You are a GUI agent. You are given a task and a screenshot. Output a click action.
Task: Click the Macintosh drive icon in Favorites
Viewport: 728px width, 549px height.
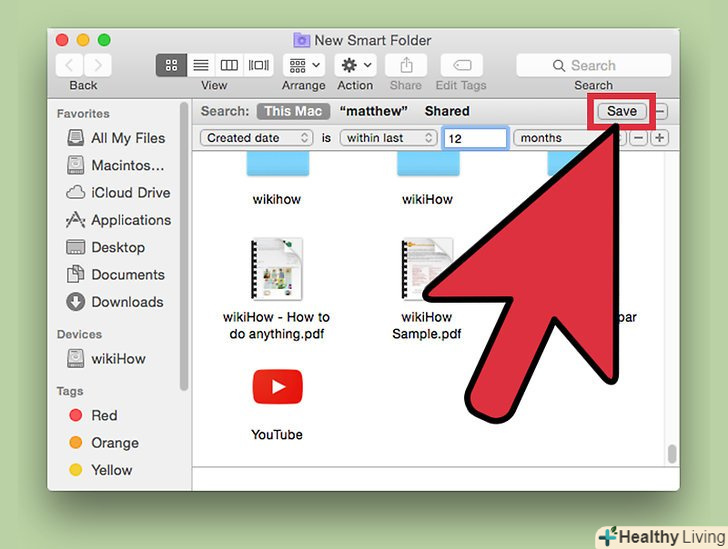[76, 165]
